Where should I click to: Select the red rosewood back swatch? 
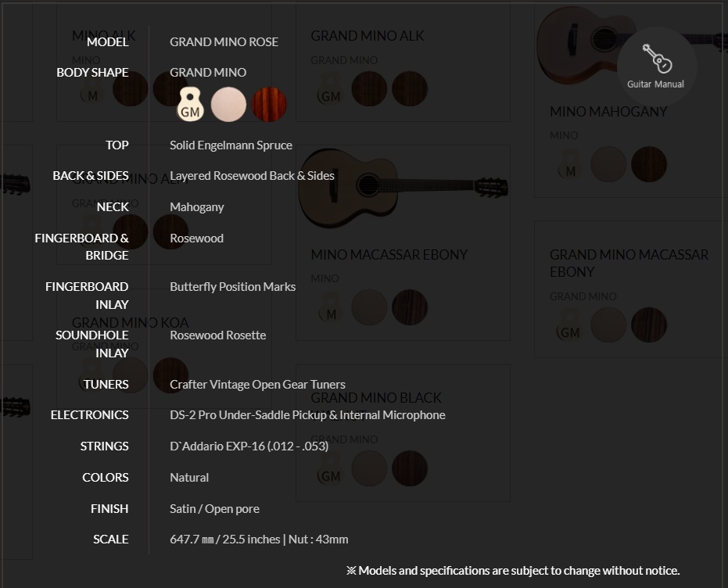(269, 105)
